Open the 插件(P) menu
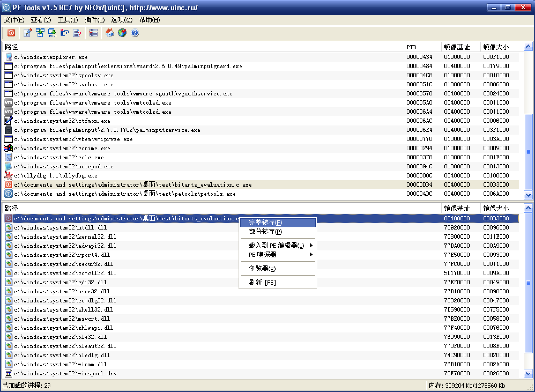 click(x=94, y=20)
